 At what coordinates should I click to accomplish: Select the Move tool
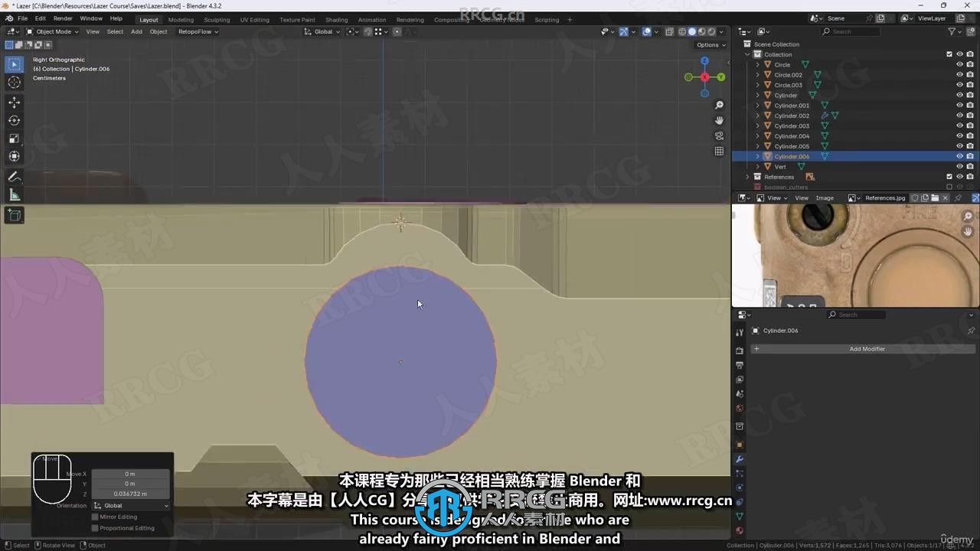coord(14,103)
